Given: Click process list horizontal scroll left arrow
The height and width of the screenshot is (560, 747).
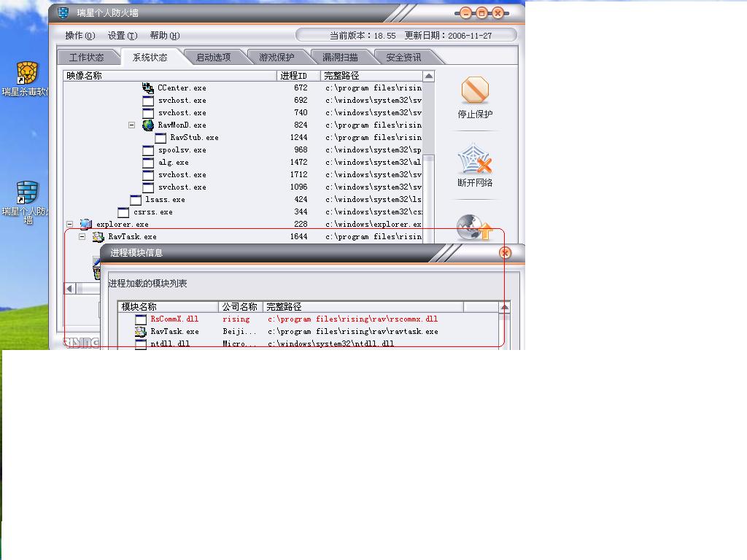Looking at the screenshot, I should [70, 289].
